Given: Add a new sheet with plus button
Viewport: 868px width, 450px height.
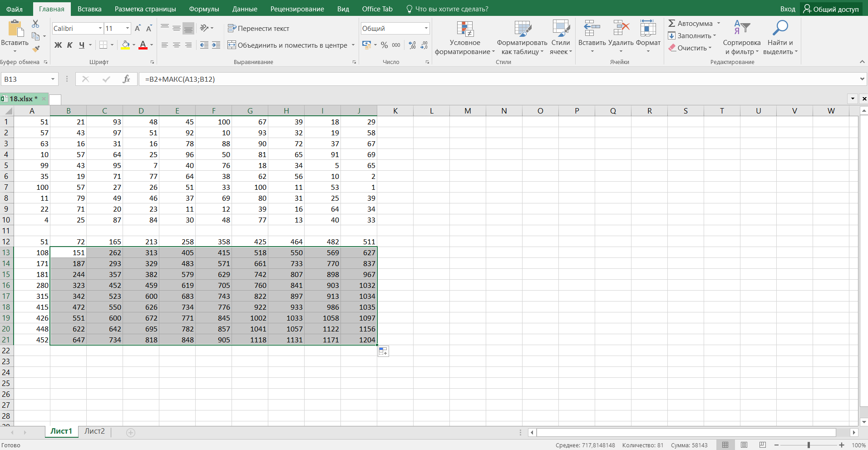Looking at the screenshot, I should pyautogui.click(x=131, y=432).
